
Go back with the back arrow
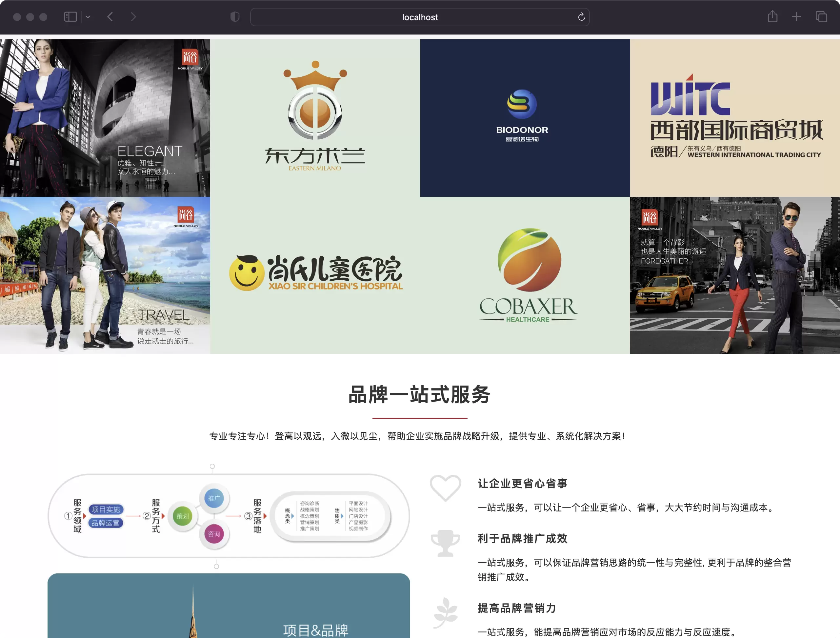pyautogui.click(x=110, y=17)
